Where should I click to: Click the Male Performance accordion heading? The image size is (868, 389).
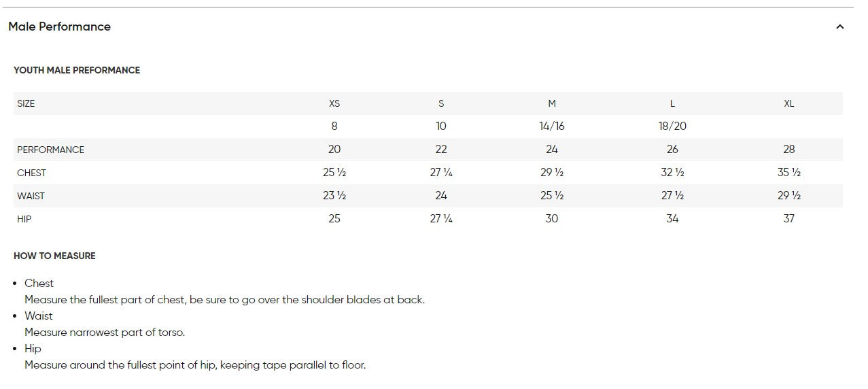(60, 27)
